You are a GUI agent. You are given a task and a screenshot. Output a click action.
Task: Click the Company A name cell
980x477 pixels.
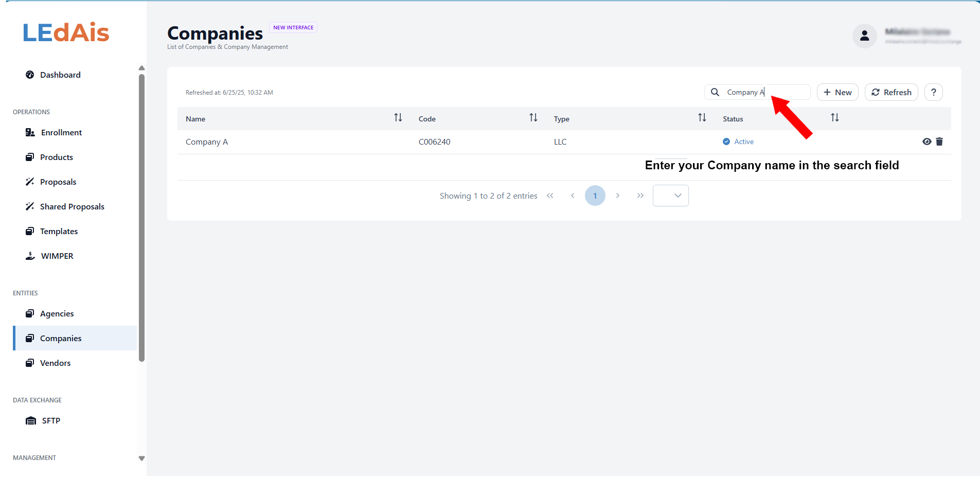click(x=207, y=142)
